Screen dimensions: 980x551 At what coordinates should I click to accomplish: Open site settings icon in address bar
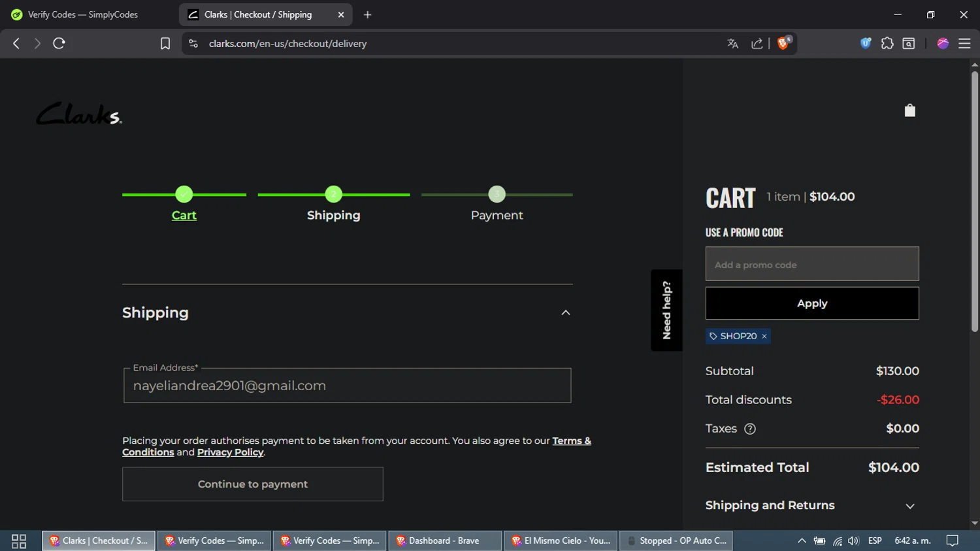point(193,43)
